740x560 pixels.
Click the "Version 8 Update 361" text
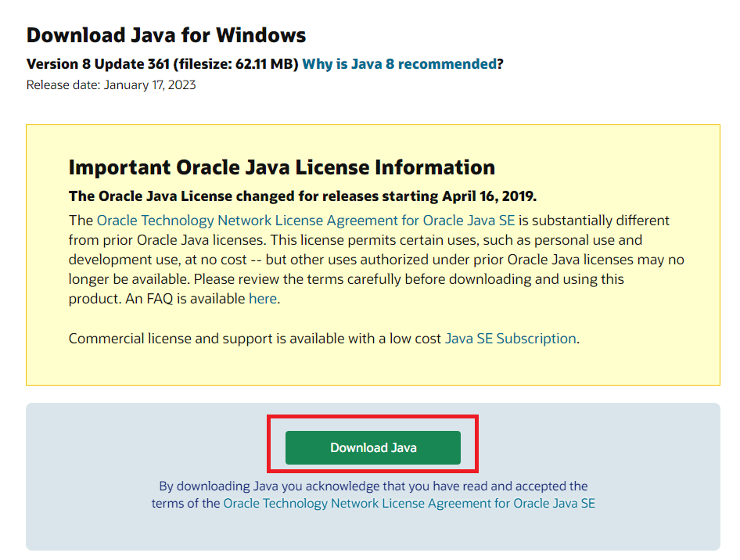coord(98,63)
